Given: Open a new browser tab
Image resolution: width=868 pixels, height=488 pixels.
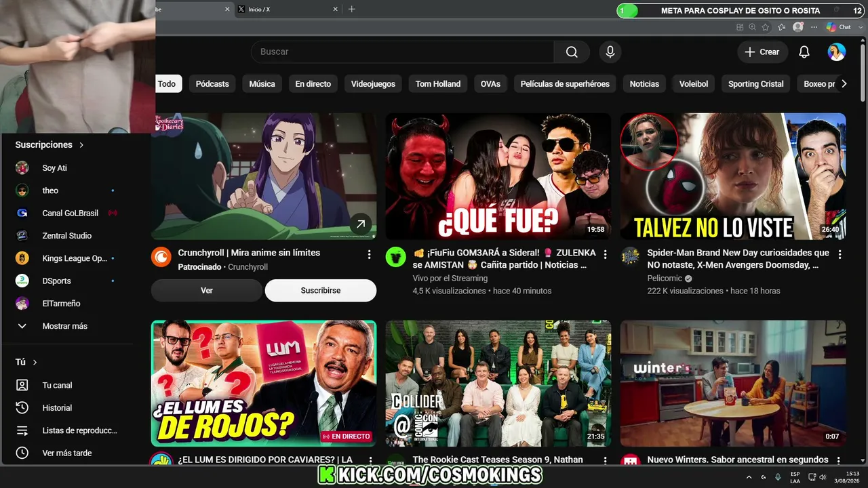Looking at the screenshot, I should 351,9.
